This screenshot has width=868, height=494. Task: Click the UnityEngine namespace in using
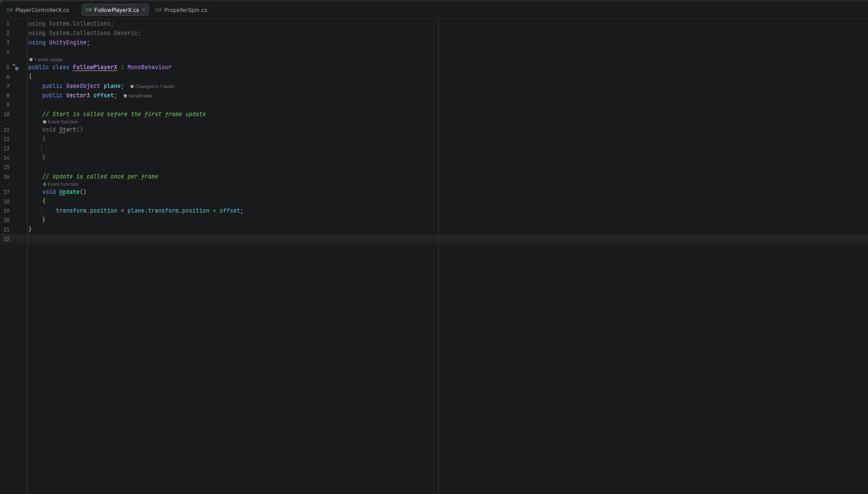pyautogui.click(x=67, y=42)
